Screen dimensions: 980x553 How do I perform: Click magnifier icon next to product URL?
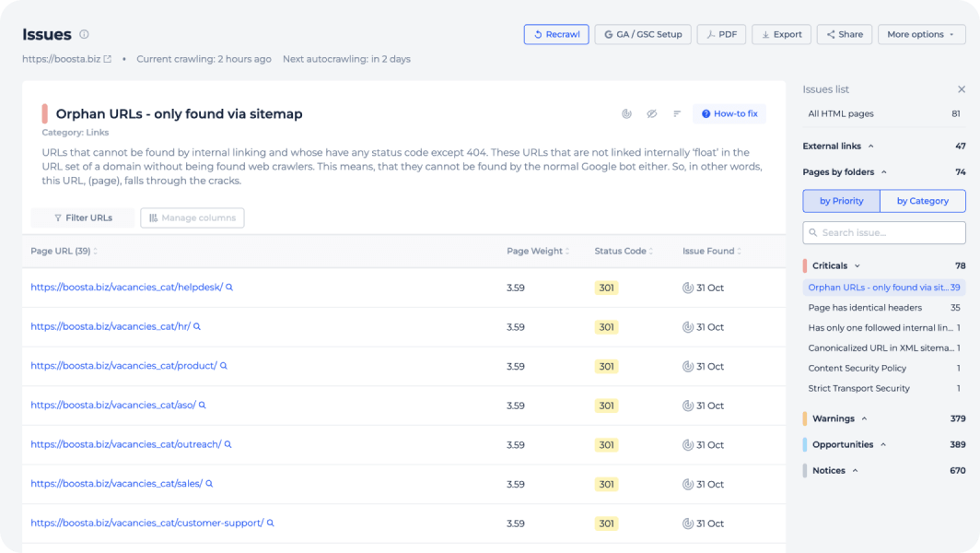pyautogui.click(x=224, y=366)
